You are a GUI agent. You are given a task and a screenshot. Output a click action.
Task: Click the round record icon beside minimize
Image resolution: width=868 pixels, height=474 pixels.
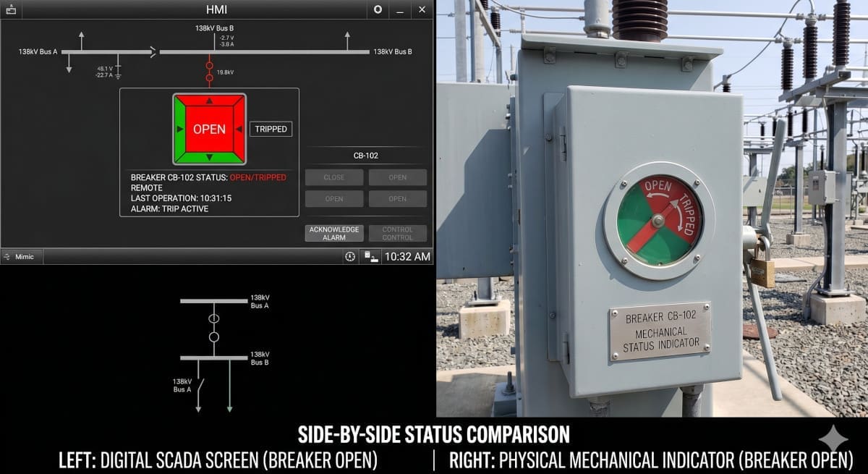coord(377,9)
